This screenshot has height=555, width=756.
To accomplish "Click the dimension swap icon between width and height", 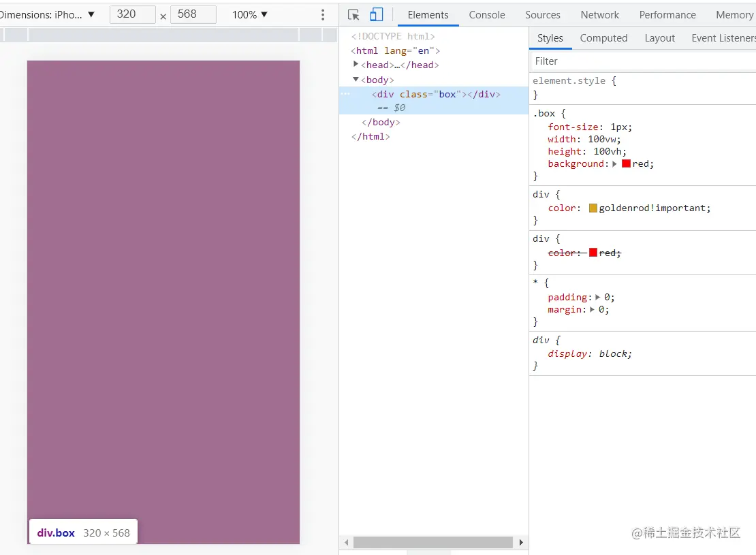I will click(x=163, y=16).
